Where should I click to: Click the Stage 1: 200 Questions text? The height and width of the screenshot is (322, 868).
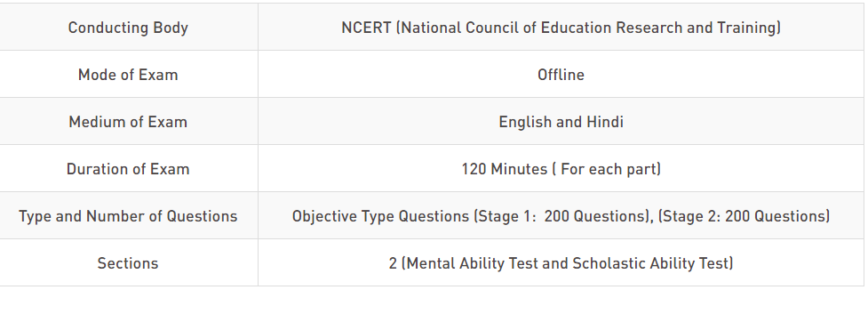tap(561, 216)
